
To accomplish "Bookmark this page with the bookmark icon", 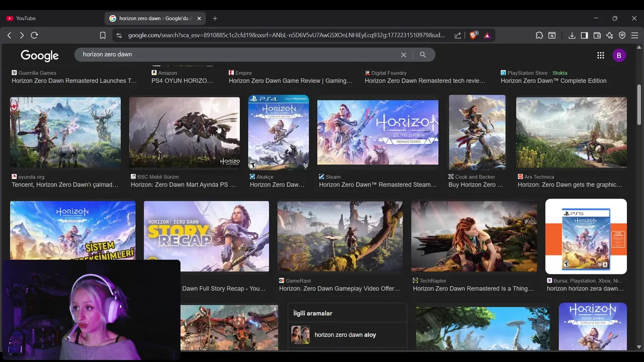I will (103, 35).
